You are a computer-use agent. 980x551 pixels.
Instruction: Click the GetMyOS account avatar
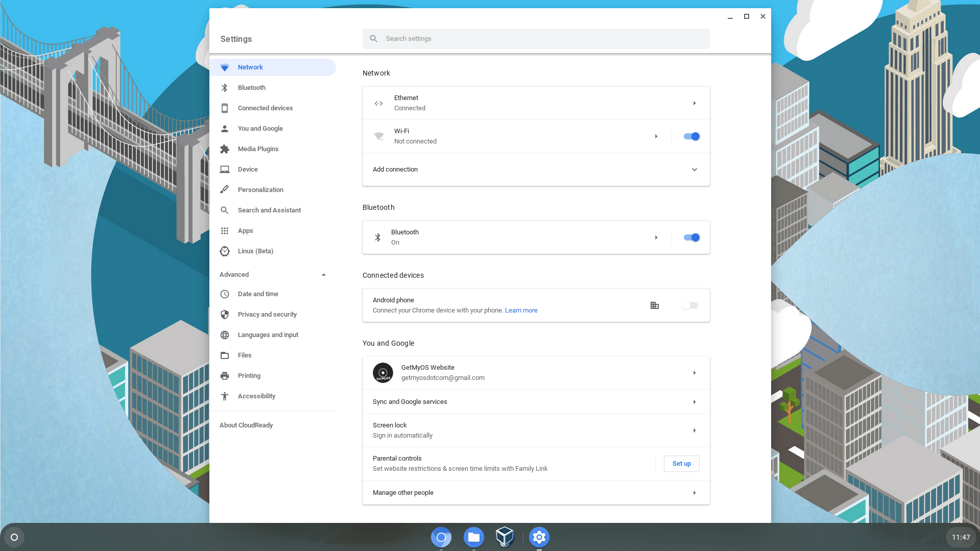point(383,373)
